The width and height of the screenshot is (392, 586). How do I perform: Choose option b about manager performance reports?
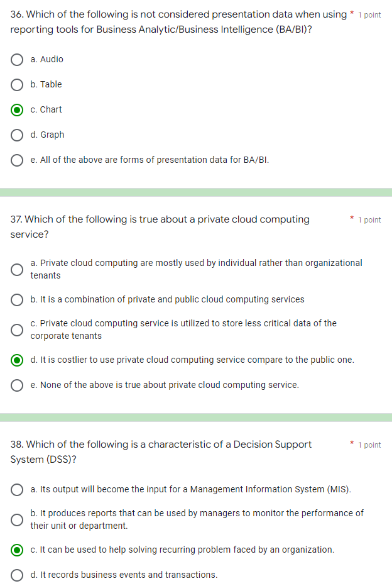tap(17, 519)
